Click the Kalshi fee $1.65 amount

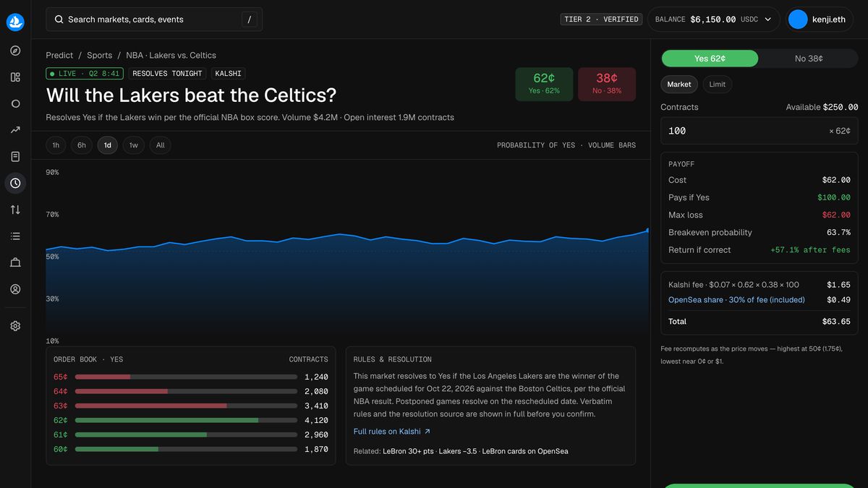click(838, 285)
